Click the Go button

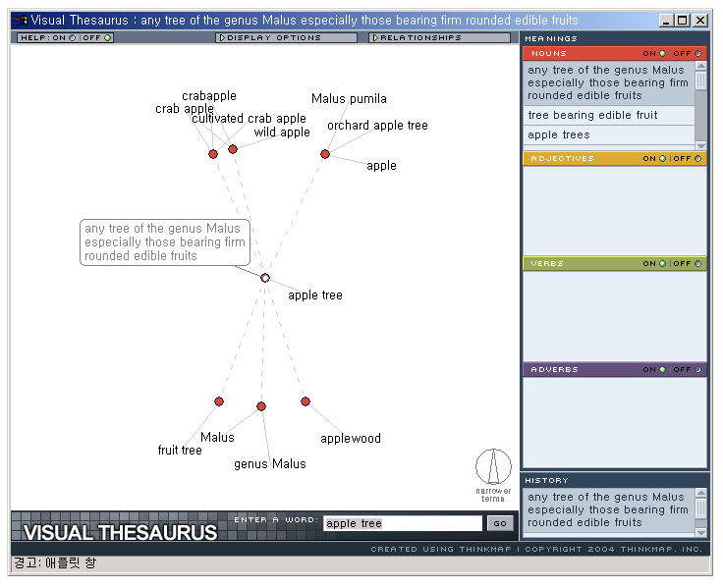tap(500, 523)
